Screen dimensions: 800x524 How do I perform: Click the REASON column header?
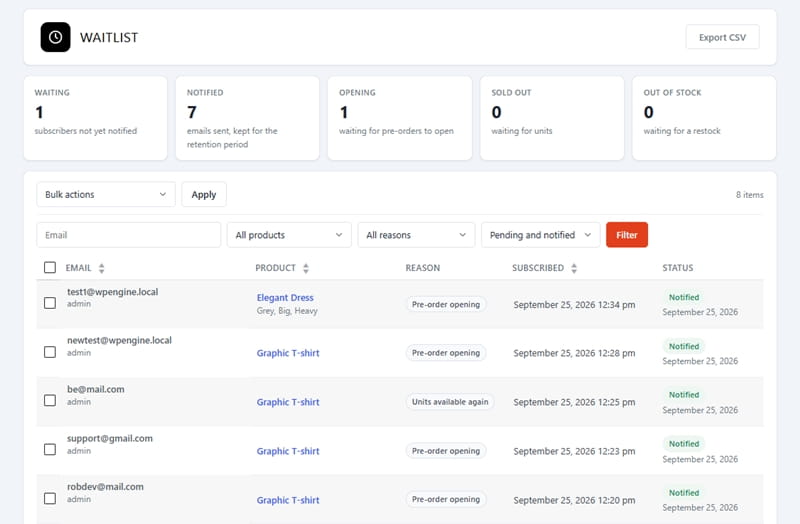422,268
